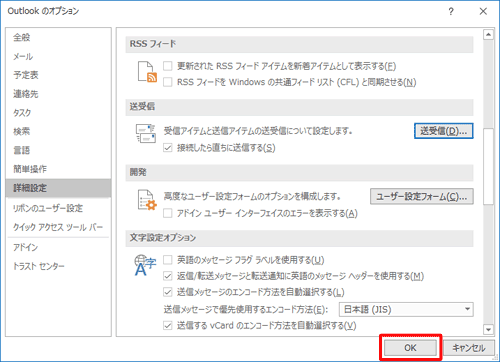This screenshot has width=500, height=362.
Task: Toggle automatic encoding selection for outgoing messages
Action: pos(168,292)
